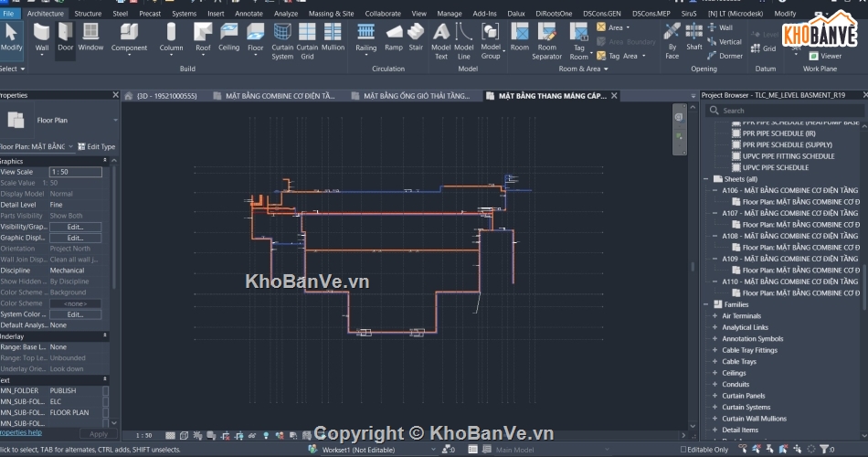
Task: Select the Vertical opening tool
Action: point(725,41)
